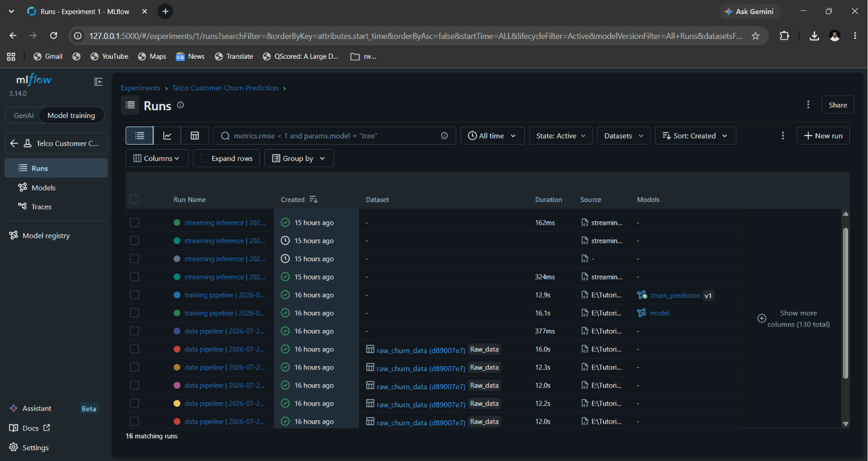
Task: Click the Share button
Action: tap(837, 105)
